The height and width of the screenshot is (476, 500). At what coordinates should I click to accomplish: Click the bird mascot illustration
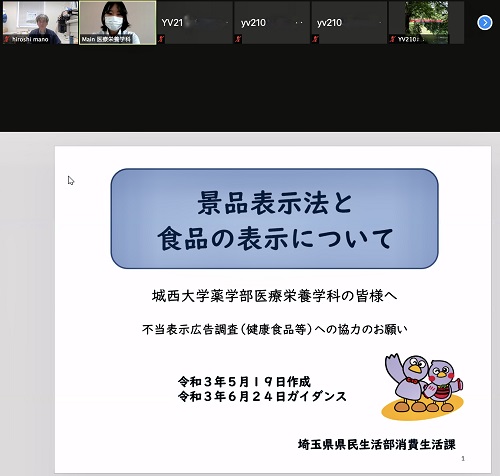(423, 386)
